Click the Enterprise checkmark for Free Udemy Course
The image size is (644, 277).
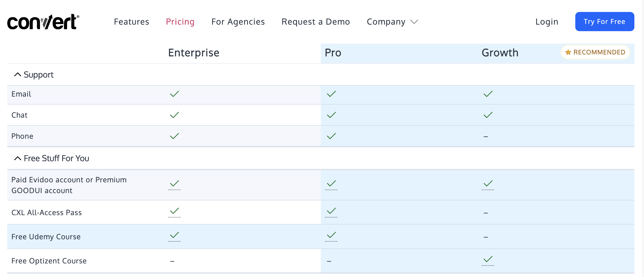pos(174,235)
